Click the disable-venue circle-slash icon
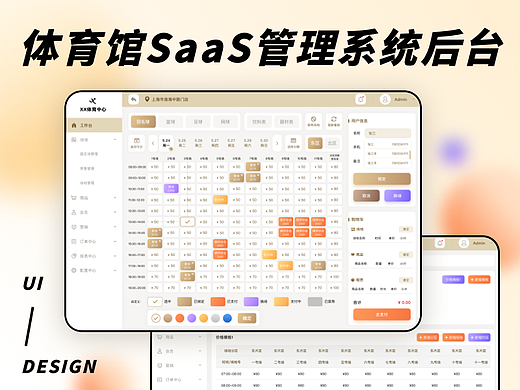 click(313, 121)
